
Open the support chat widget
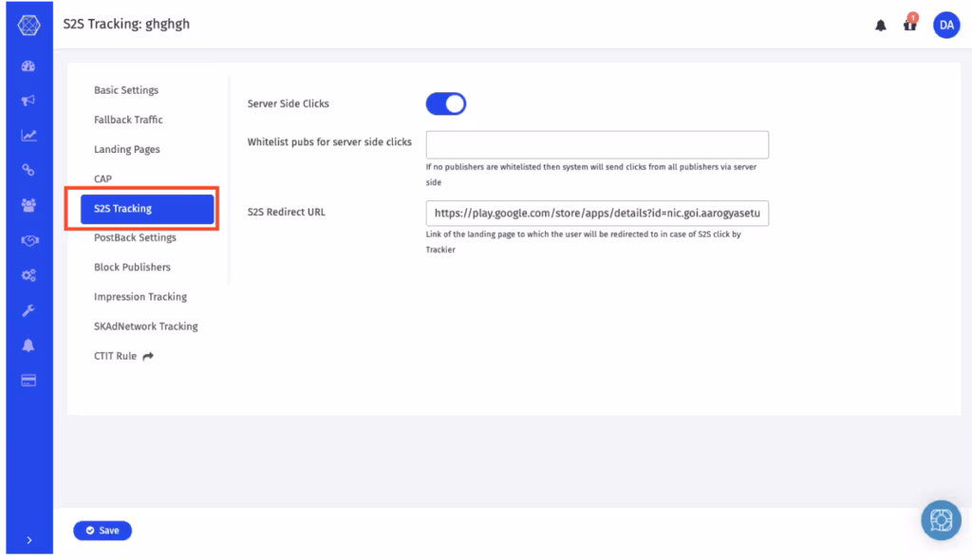[x=941, y=520]
